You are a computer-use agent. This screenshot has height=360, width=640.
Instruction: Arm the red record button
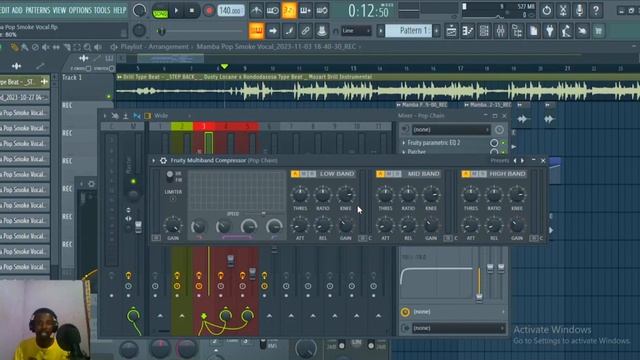(x=209, y=11)
